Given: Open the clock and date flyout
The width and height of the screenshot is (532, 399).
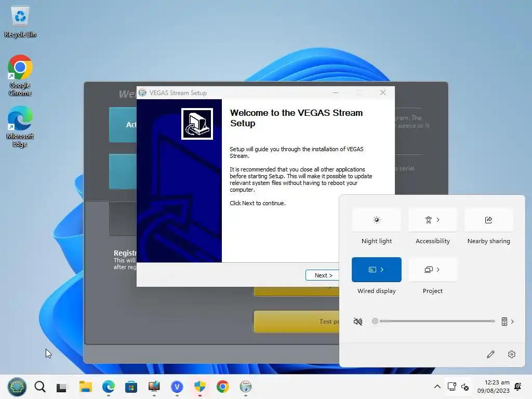Looking at the screenshot, I should coord(494,387).
